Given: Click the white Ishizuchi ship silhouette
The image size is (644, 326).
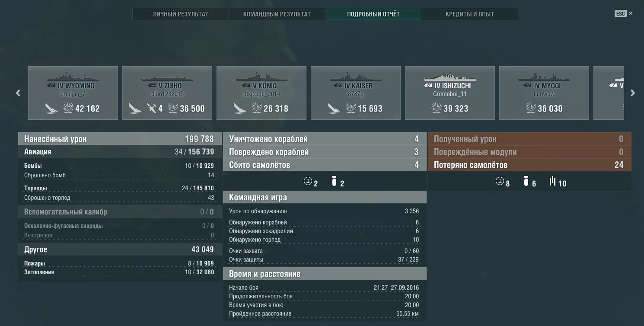Looking at the screenshot, I should pos(450,77).
